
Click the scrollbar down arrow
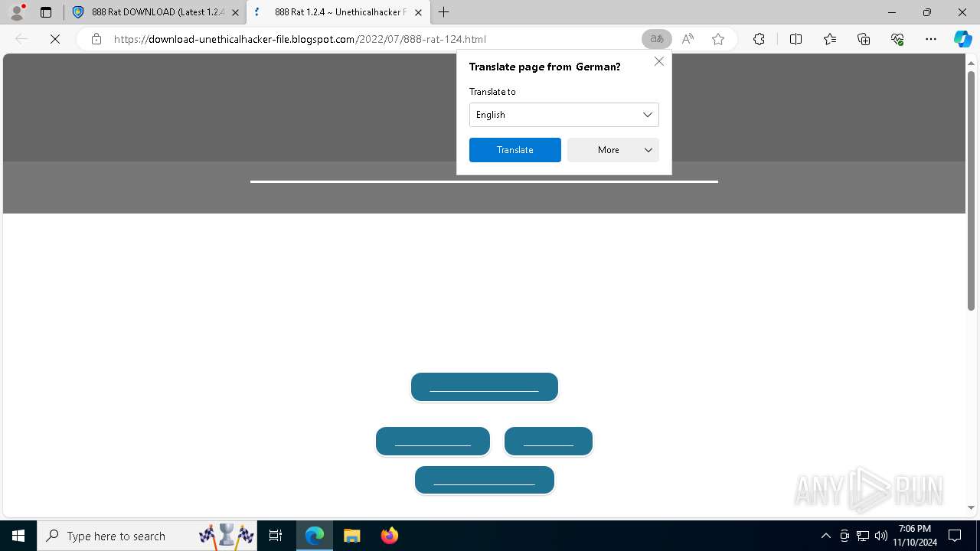[x=971, y=507]
